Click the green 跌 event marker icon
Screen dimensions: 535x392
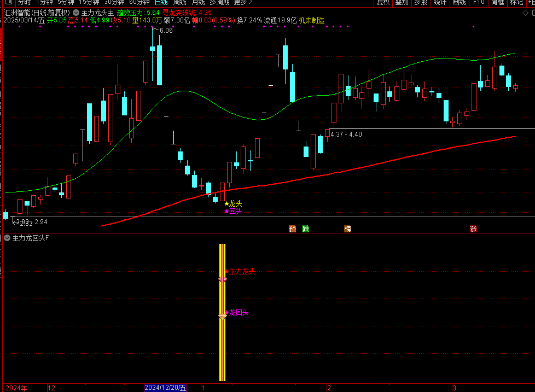306,229
